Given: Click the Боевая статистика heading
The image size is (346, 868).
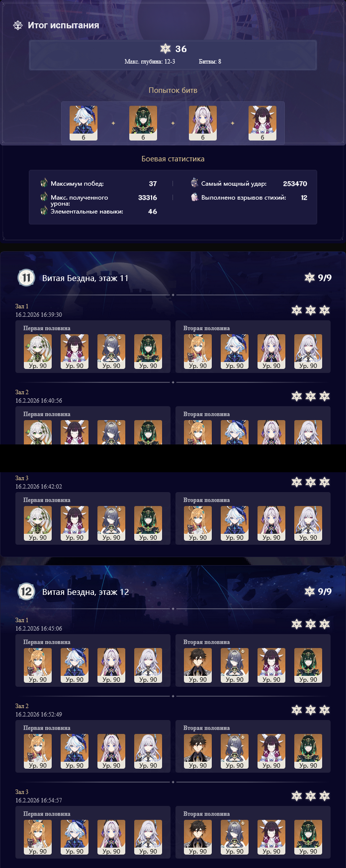Looking at the screenshot, I should (173, 159).
